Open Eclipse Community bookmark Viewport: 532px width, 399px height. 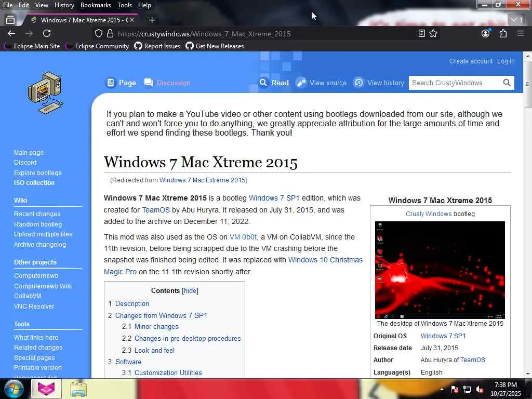point(97,46)
